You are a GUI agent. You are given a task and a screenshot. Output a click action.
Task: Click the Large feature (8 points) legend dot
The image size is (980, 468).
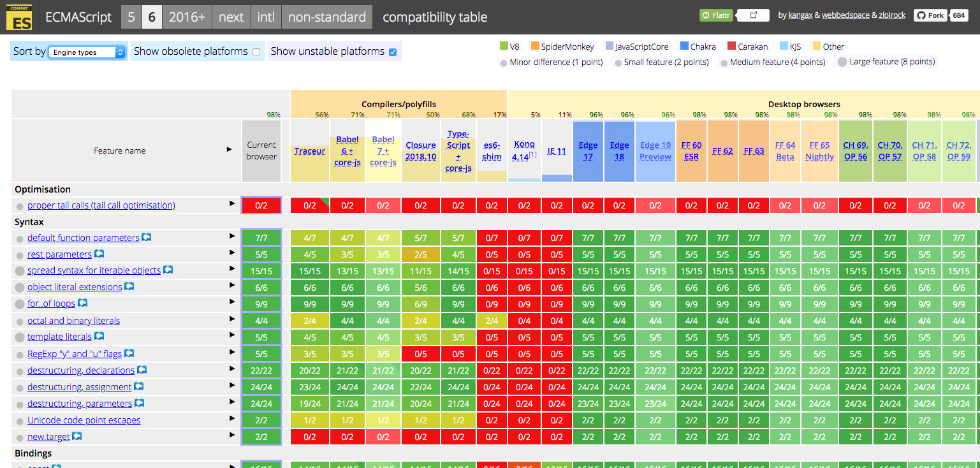pos(842,62)
